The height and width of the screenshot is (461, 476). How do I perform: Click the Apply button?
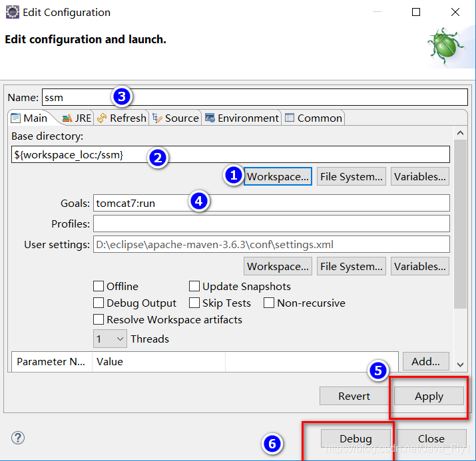coord(429,396)
